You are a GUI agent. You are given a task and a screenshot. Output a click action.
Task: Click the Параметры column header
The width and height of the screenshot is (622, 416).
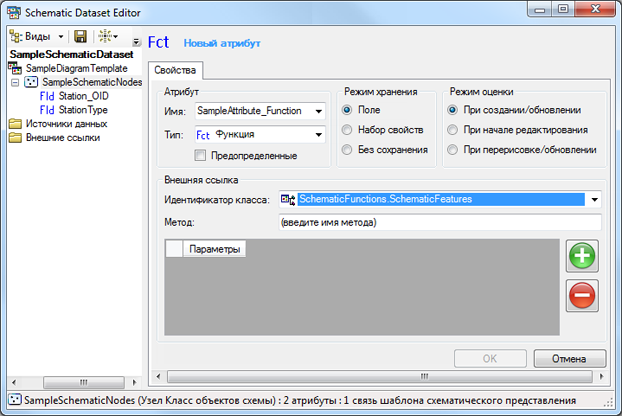[x=214, y=249]
